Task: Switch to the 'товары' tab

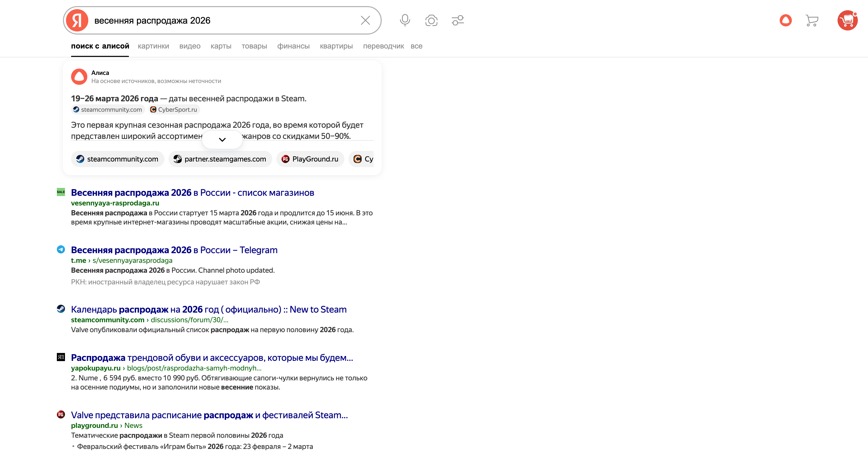Action: 254,46
